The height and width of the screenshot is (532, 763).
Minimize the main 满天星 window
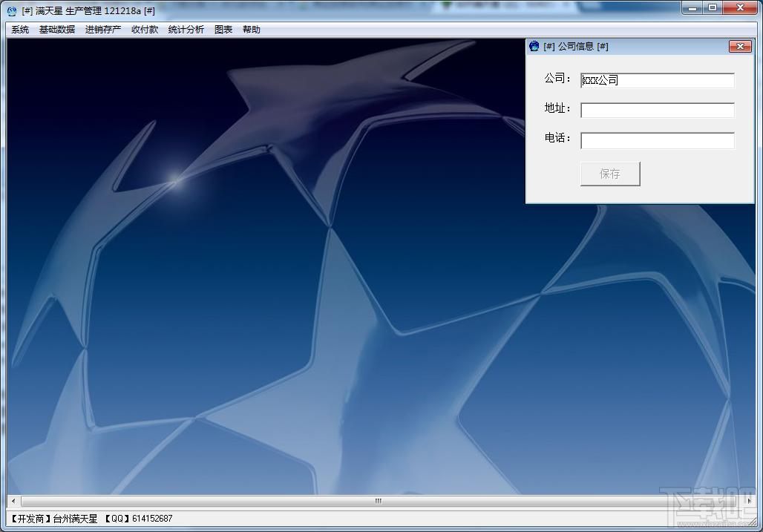[x=692, y=7]
